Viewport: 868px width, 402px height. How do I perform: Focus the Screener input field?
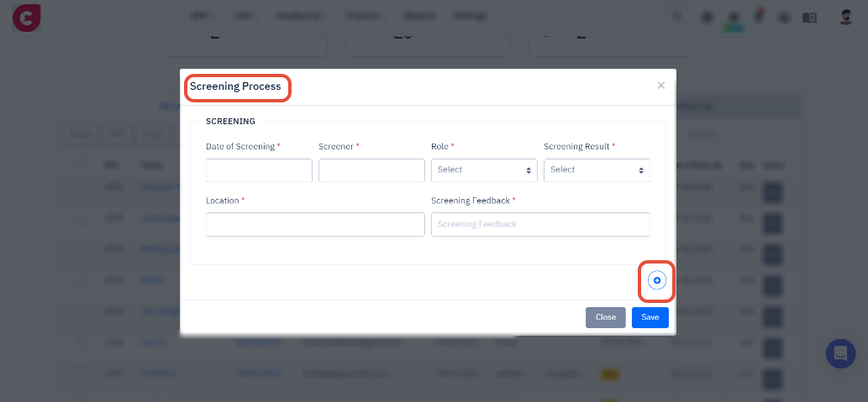tap(371, 170)
